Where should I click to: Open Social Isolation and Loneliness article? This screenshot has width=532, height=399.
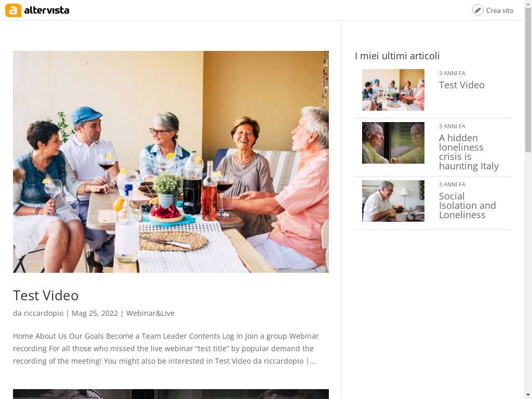click(x=467, y=205)
